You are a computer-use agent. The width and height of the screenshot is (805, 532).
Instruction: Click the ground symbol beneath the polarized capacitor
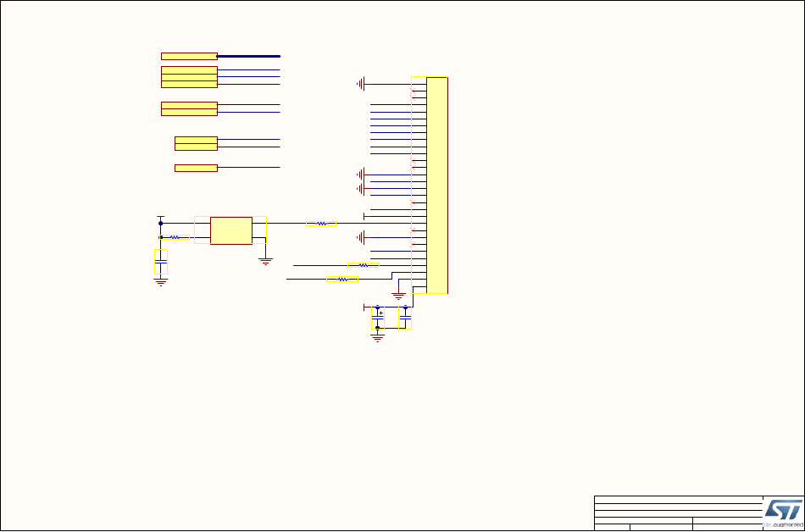[x=377, y=338]
